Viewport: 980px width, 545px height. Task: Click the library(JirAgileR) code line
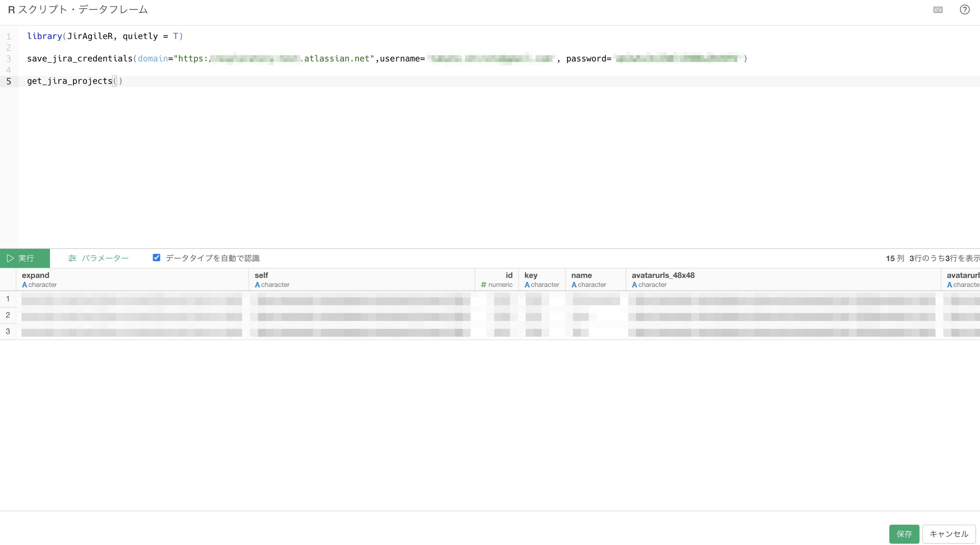(x=105, y=36)
